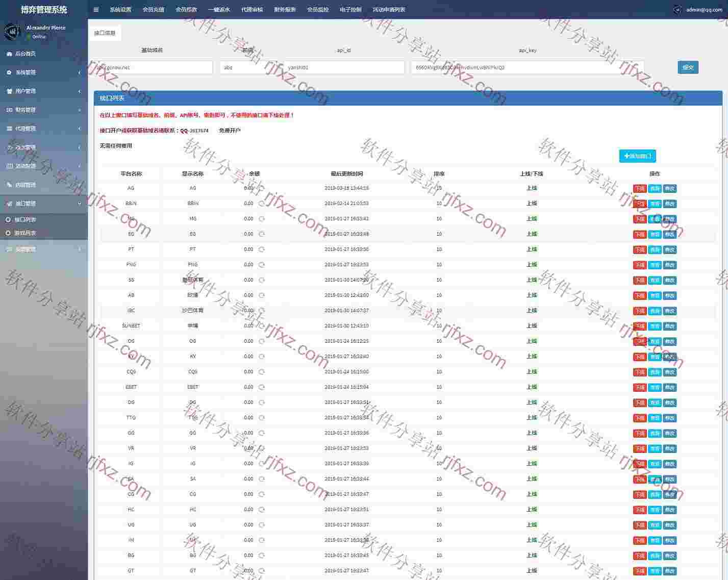Refresh the balance in the DG row
Viewport: 728px width, 580px height.
262,402
